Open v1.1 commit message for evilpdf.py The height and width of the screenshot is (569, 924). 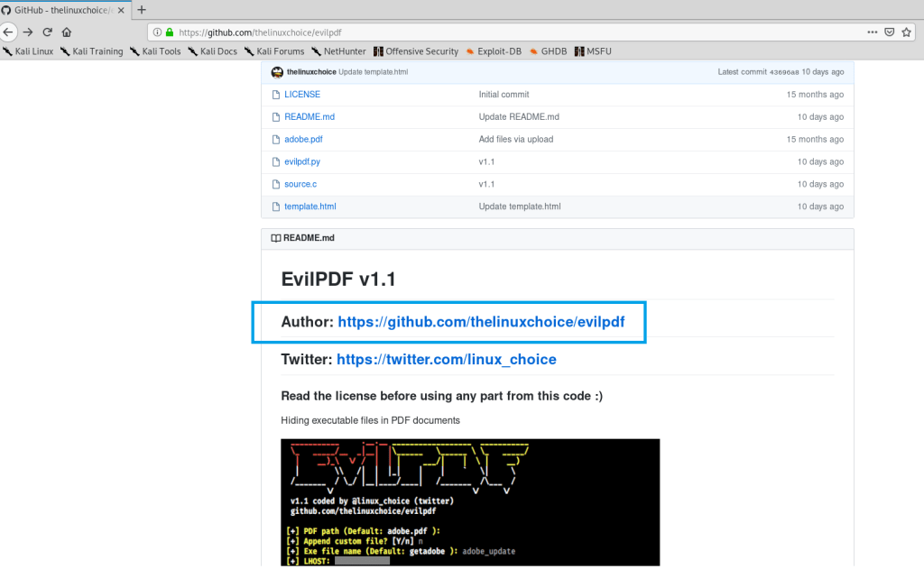click(x=486, y=161)
